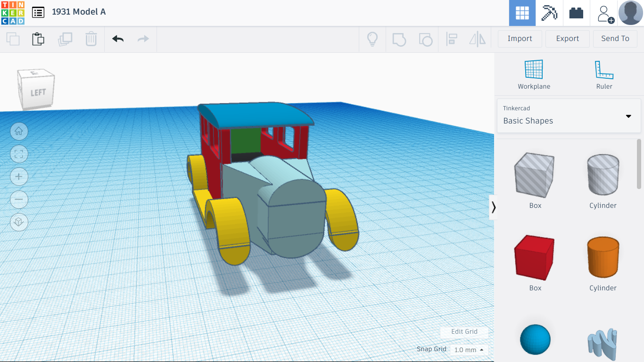Click the Zoom in plus button
Image resolution: width=644 pixels, height=362 pixels.
coord(19,176)
